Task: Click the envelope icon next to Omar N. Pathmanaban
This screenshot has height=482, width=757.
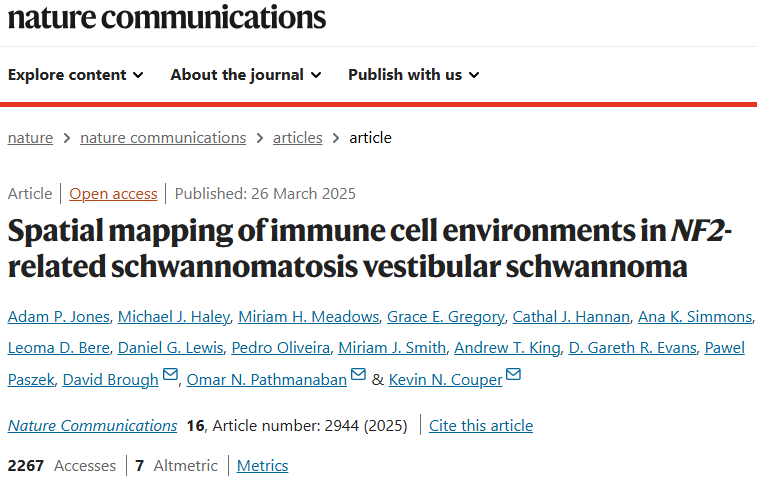Action: click(x=358, y=374)
